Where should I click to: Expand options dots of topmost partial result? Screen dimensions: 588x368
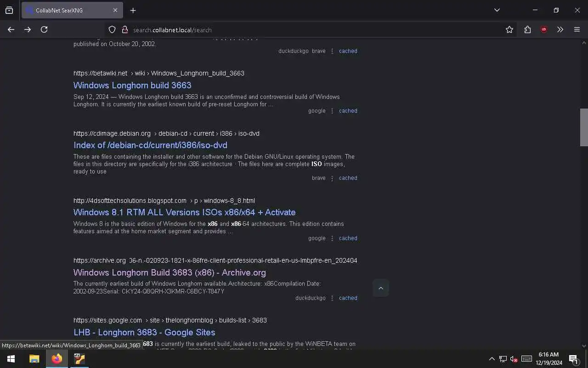(332, 51)
